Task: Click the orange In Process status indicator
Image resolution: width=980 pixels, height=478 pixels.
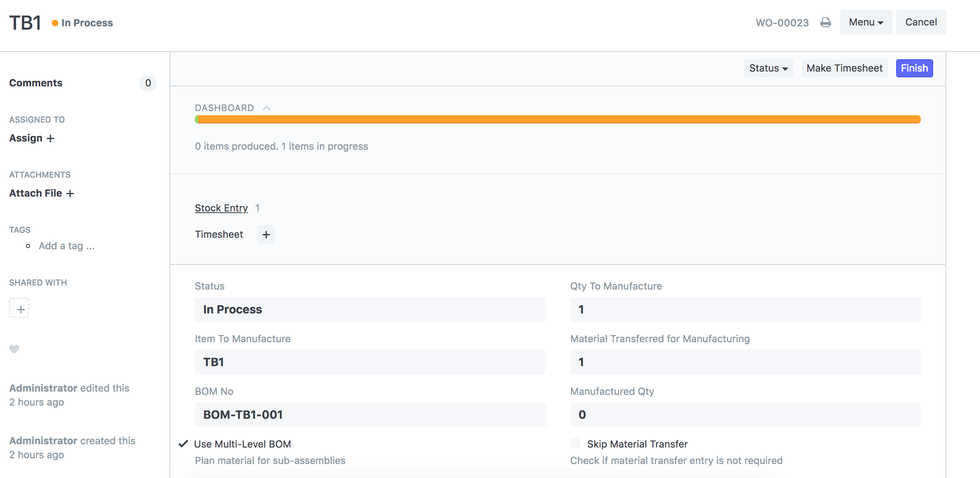Action: click(x=83, y=23)
